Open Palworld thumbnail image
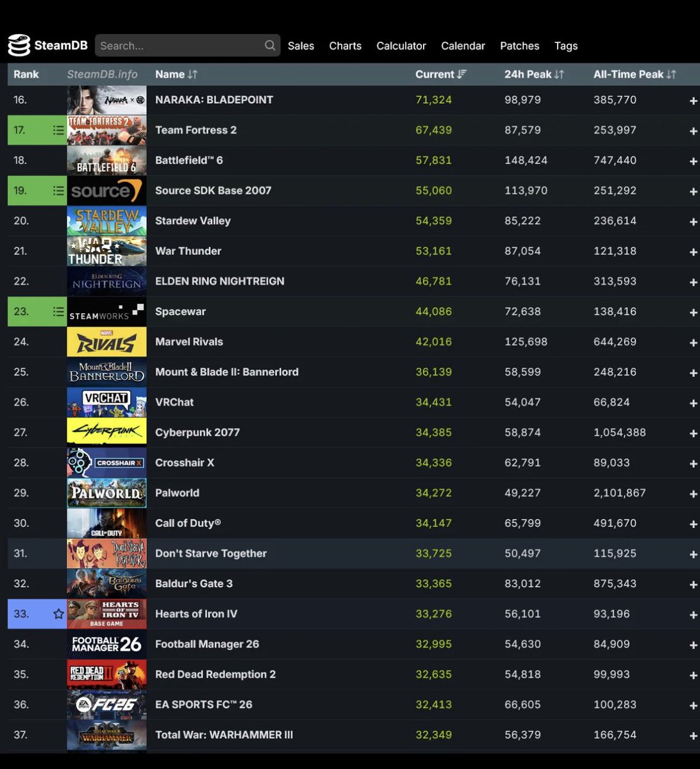 click(106, 493)
